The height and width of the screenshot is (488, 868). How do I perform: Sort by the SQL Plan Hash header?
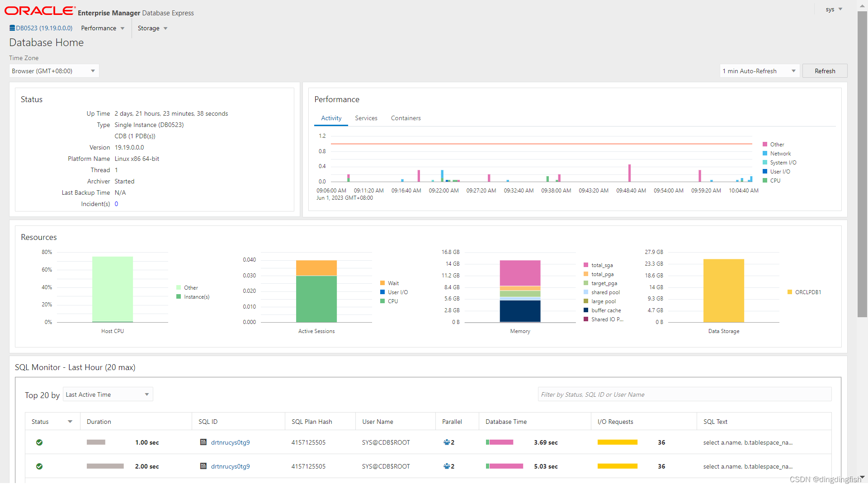[x=320, y=422]
